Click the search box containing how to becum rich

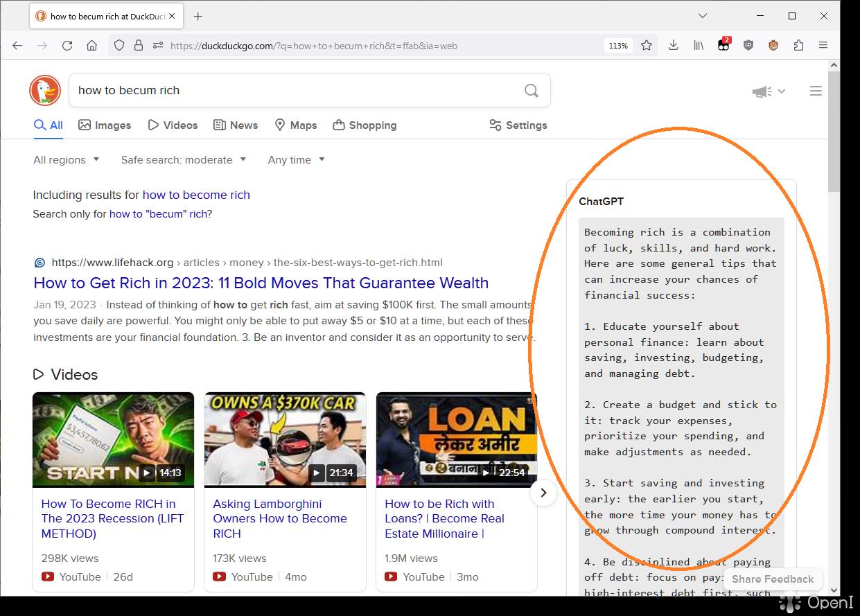click(291, 90)
